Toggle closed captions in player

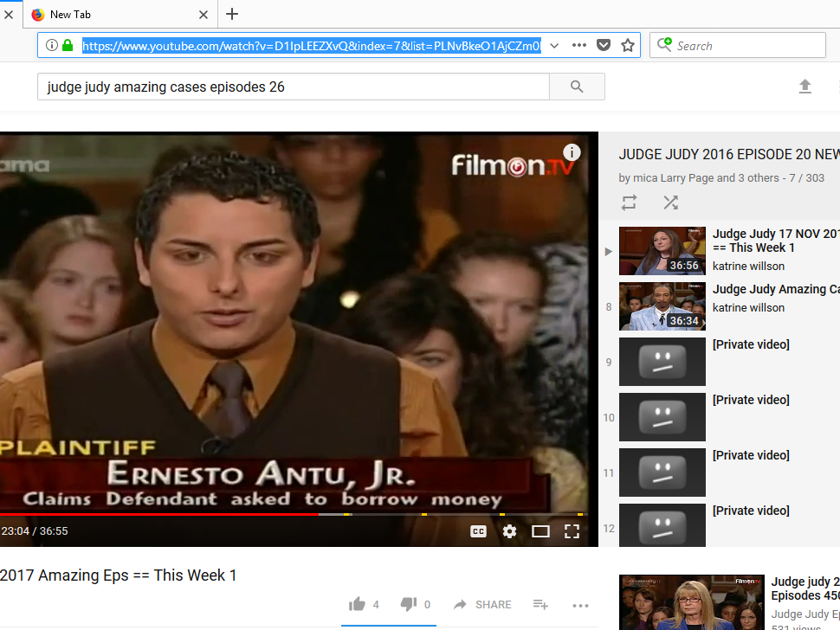478,531
